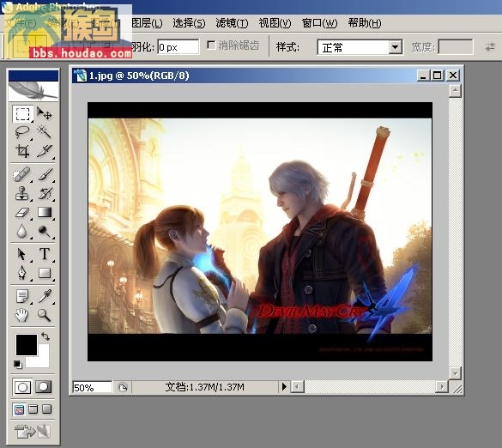Select the Notes tool
Screen dimensions: 502x448
22,297
